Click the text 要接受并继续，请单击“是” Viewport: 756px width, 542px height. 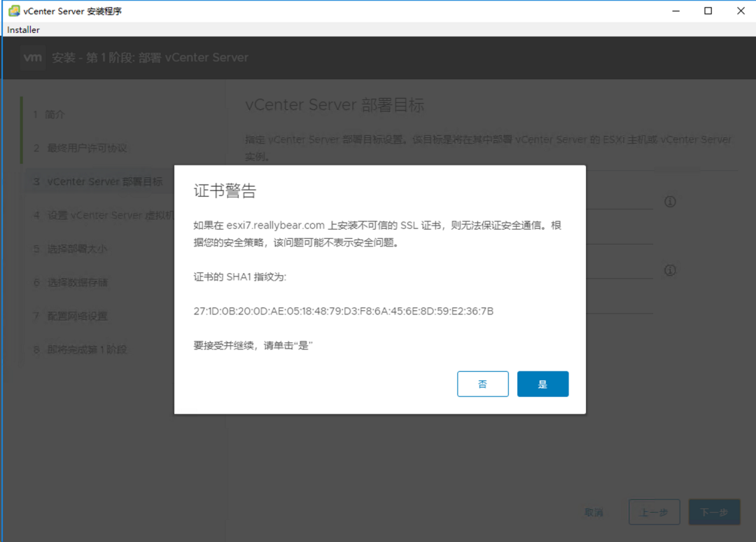253,345
